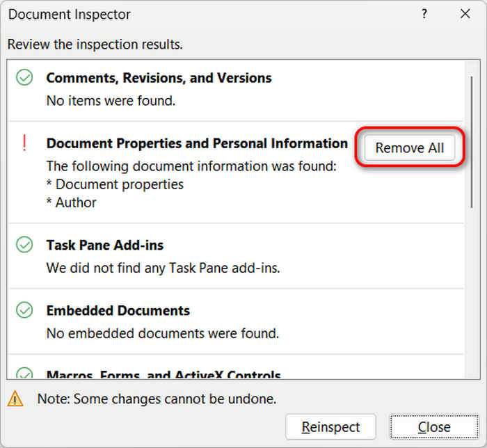This screenshot has height=448, width=487.
Task: Click the Remove All button
Action: tap(410, 147)
